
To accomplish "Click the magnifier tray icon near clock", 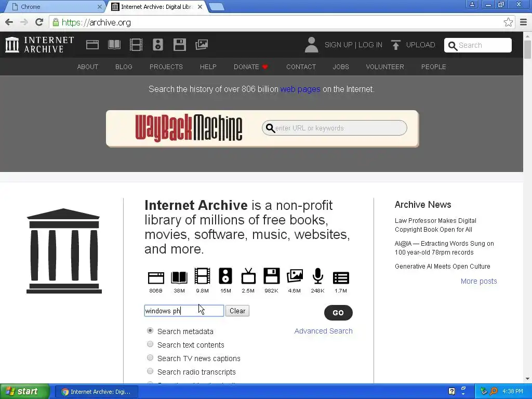I will tap(494, 391).
